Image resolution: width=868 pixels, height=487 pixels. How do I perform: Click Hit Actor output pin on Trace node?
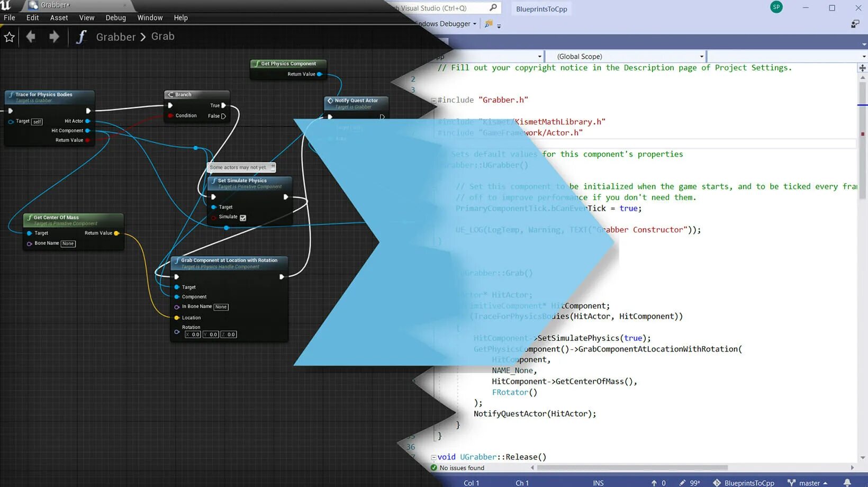coord(88,121)
